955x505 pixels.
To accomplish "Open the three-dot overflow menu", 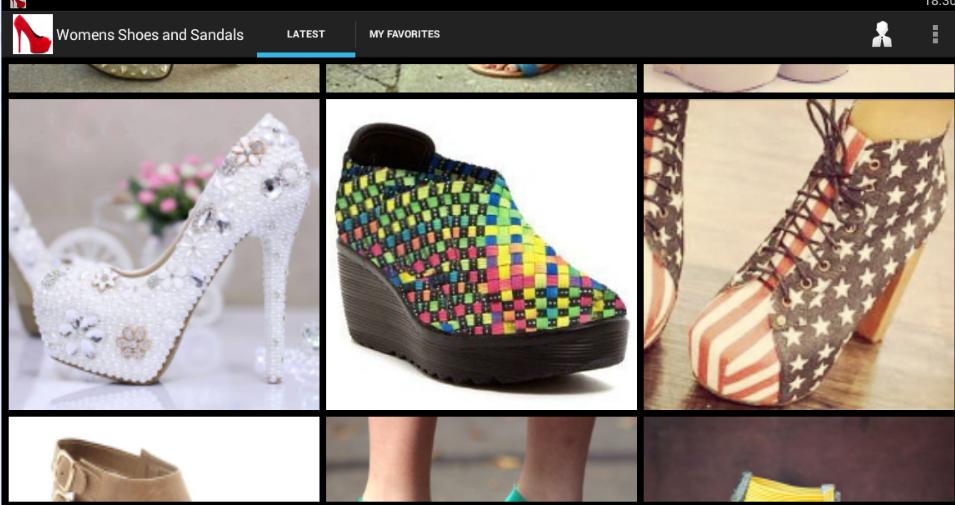I will click(935, 34).
